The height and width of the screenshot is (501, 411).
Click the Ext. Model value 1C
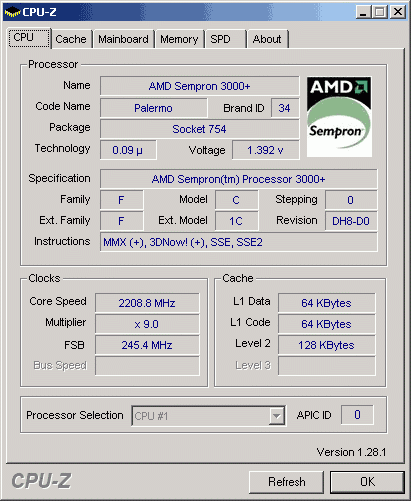coord(236,221)
